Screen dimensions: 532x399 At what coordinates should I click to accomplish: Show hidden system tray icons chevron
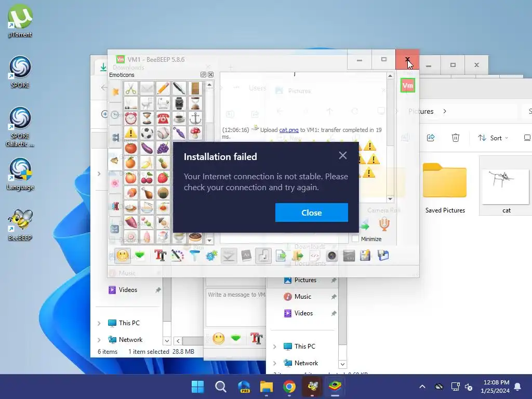coord(422,387)
